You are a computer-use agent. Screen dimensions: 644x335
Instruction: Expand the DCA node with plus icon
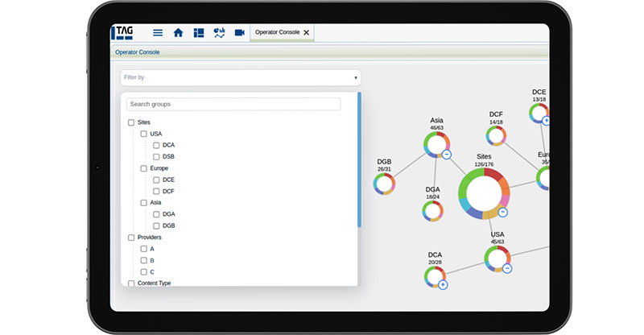(x=443, y=284)
